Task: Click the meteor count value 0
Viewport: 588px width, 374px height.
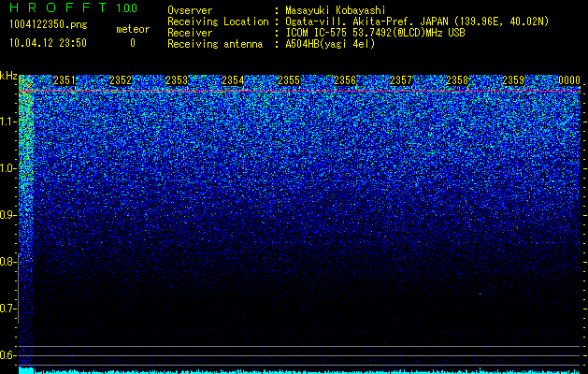Action: pos(133,43)
